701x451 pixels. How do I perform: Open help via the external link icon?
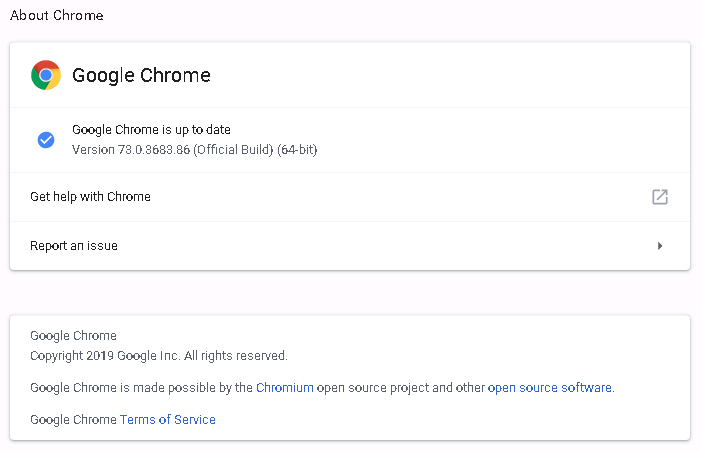(659, 197)
